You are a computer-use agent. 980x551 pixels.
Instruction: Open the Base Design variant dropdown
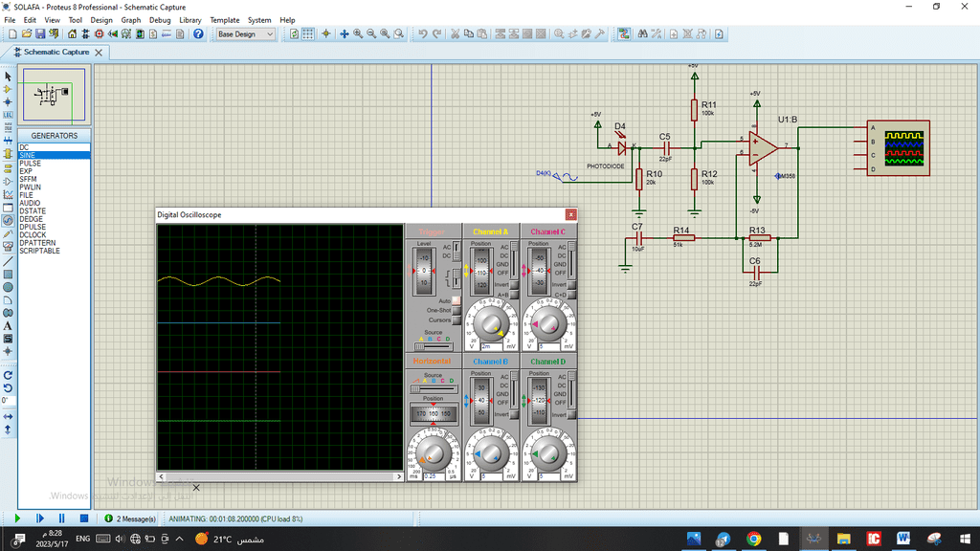point(245,34)
